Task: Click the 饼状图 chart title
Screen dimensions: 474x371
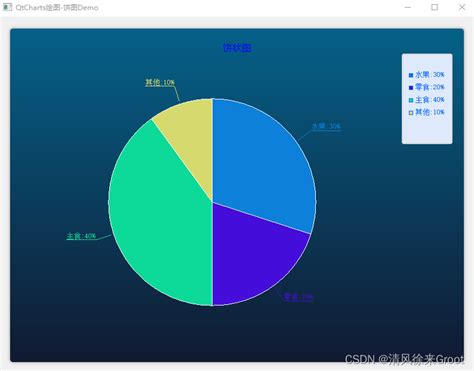Action: coord(237,48)
